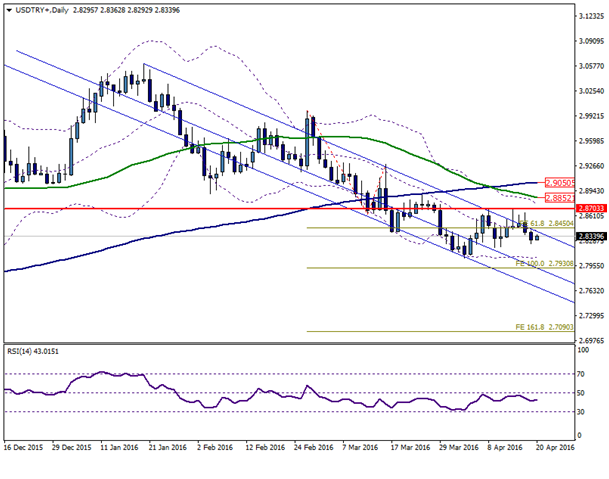The image size is (609, 479).
Task: Select the red horizontal resistance line
Action: point(200,208)
